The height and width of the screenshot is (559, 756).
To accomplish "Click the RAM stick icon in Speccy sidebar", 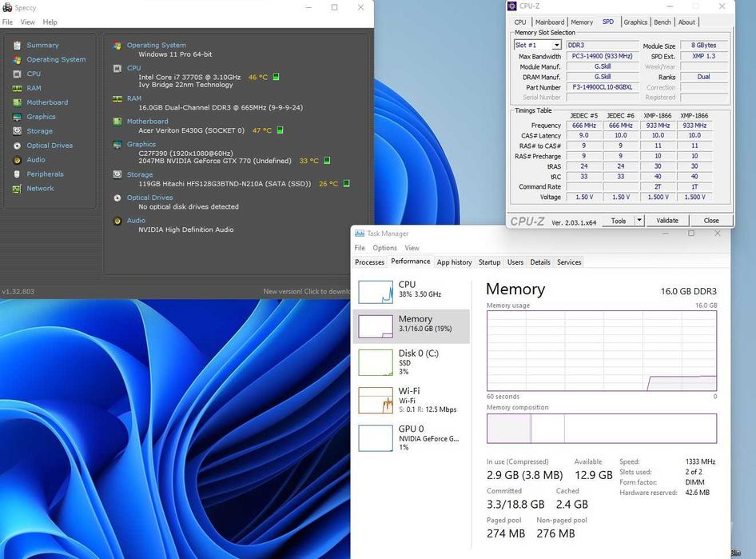I will tap(18, 88).
